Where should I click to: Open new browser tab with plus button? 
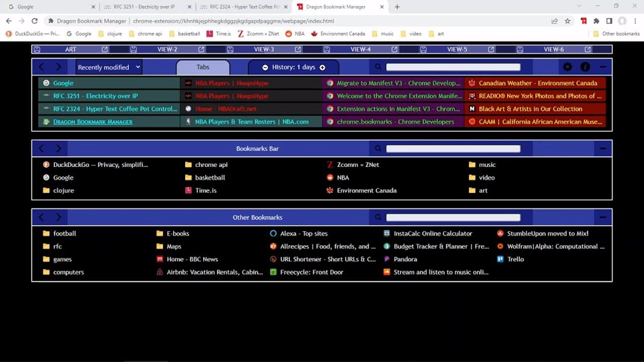397,7
